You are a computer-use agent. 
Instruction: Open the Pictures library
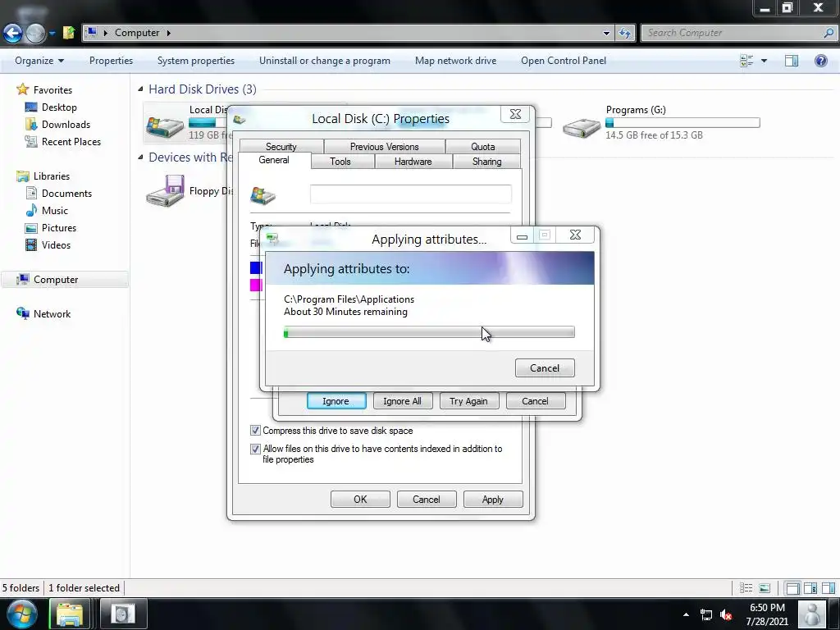click(59, 228)
